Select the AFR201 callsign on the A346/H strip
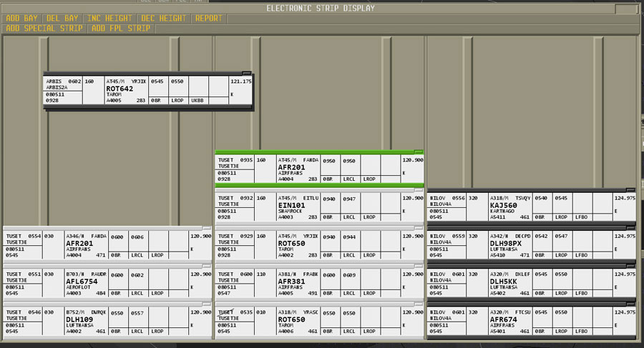The image size is (644, 348). click(79, 244)
